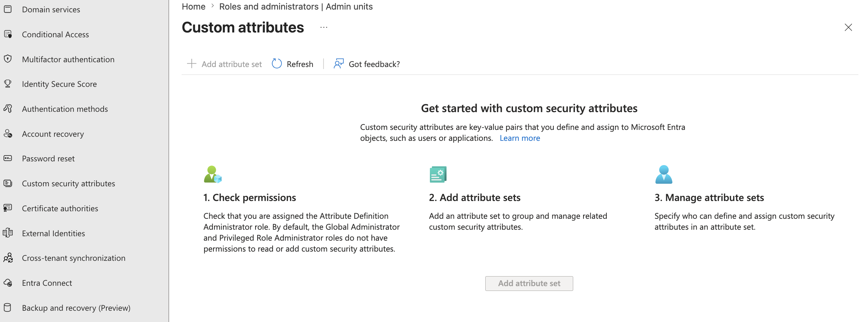Click the circular Refresh icon
Screen dimensions: 868x322
[277, 64]
